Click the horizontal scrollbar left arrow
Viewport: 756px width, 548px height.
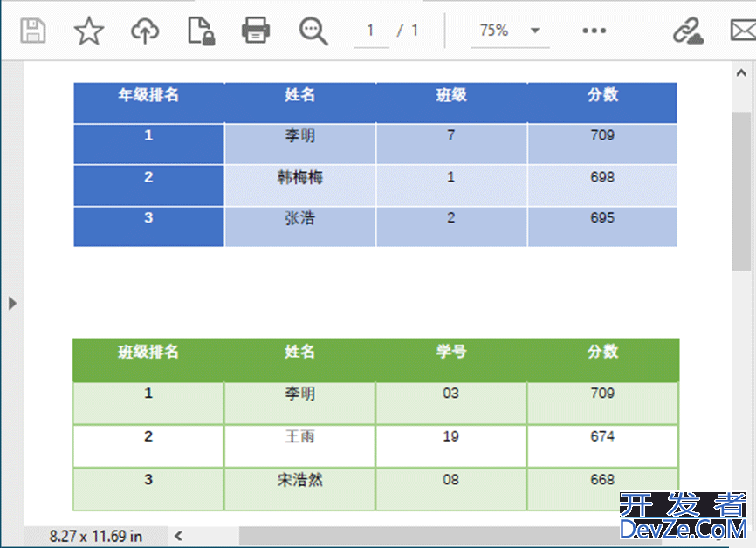click(x=178, y=536)
